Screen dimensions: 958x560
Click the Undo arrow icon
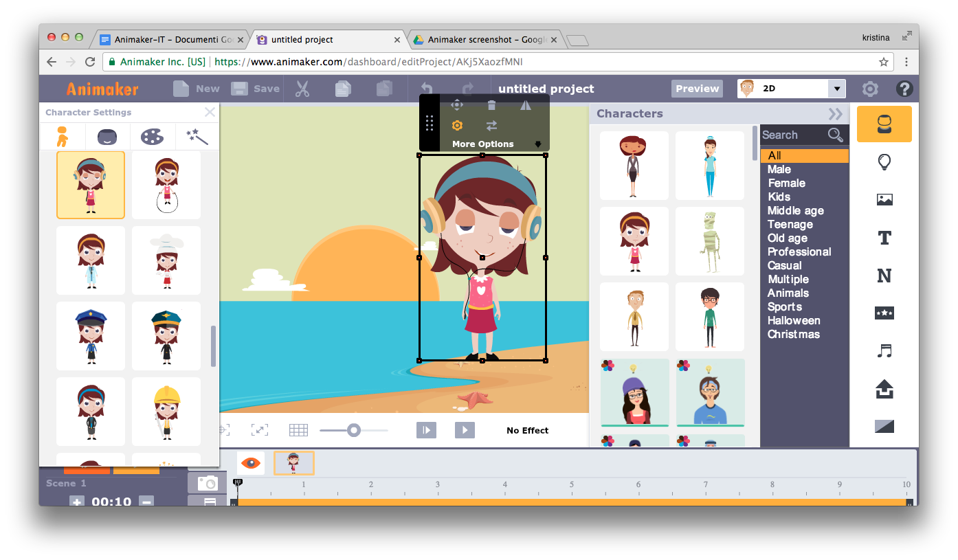coord(426,89)
